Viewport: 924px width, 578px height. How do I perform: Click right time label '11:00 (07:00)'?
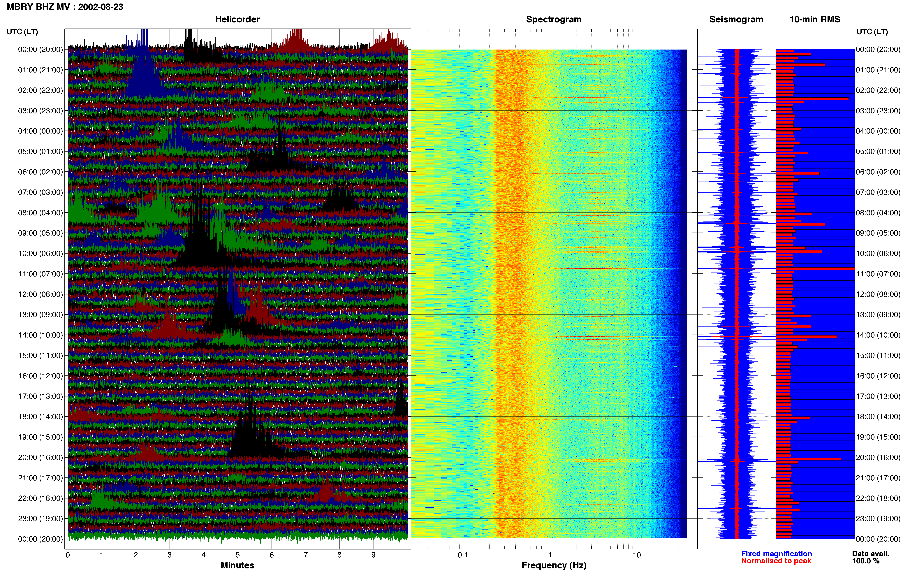pos(878,274)
